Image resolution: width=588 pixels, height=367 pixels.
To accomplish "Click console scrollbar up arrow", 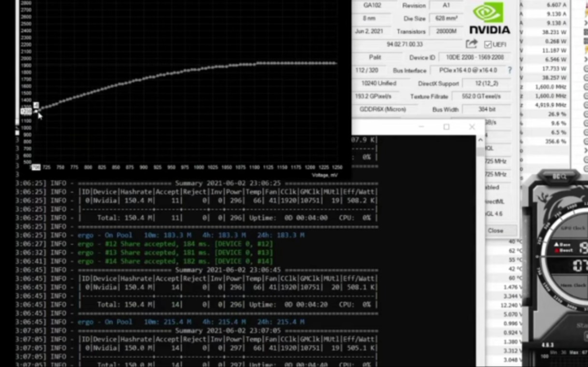I will [480, 140].
